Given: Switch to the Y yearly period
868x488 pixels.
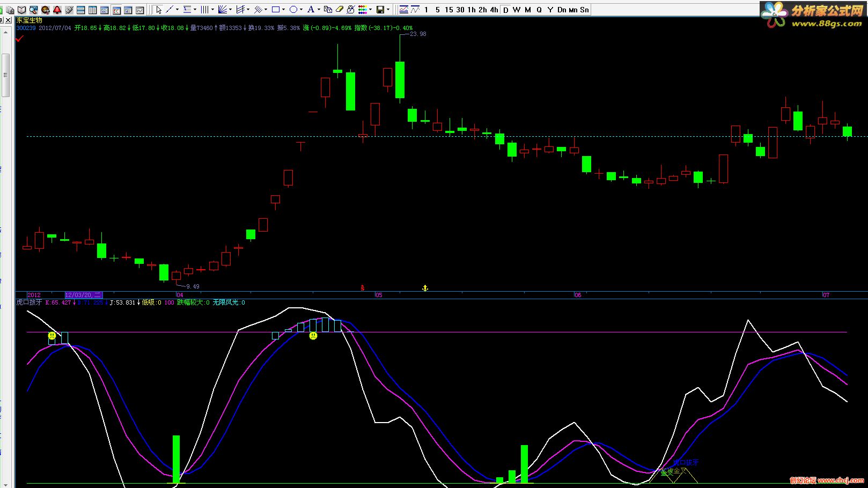Looking at the screenshot, I should tap(550, 10).
